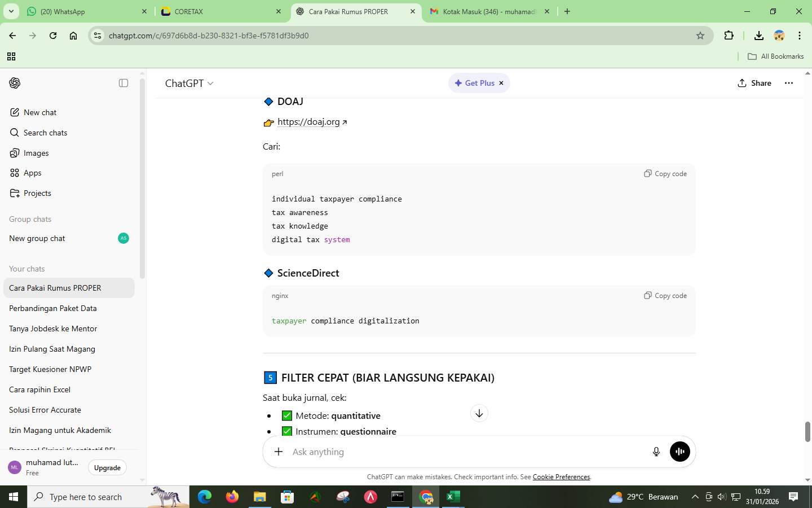Copy the perl code block
This screenshot has height=508, width=812.
(664, 173)
